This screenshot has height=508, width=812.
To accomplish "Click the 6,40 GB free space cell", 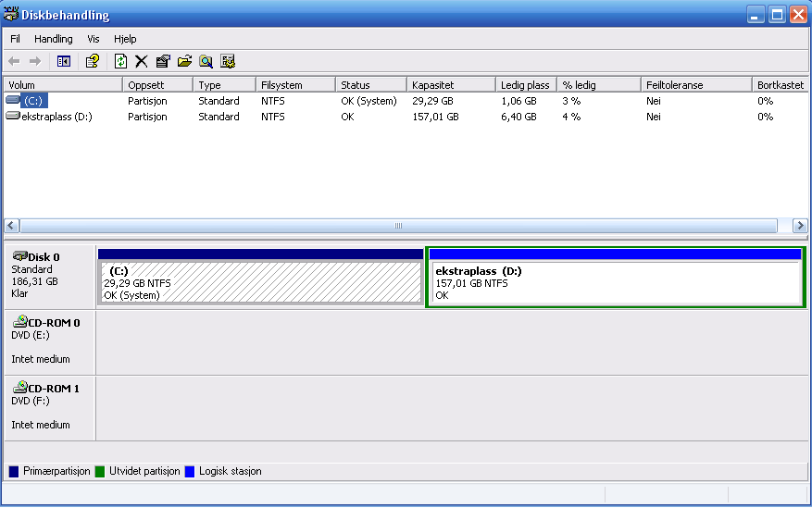I will click(x=518, y=117).
